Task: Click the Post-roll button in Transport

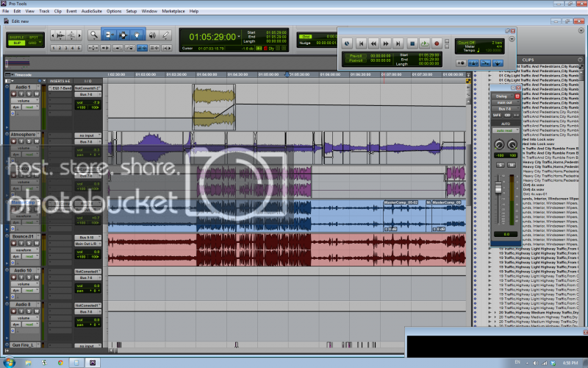Action: (x=355, y=60)
